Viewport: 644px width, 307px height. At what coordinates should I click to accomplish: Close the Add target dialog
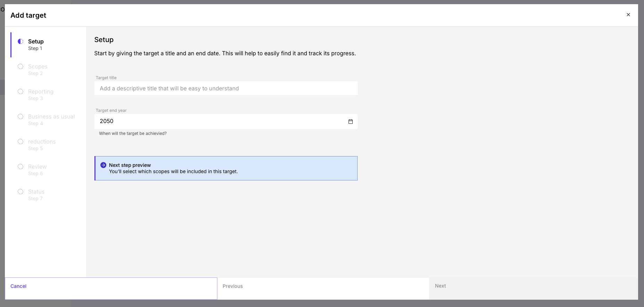pos(628,15)
